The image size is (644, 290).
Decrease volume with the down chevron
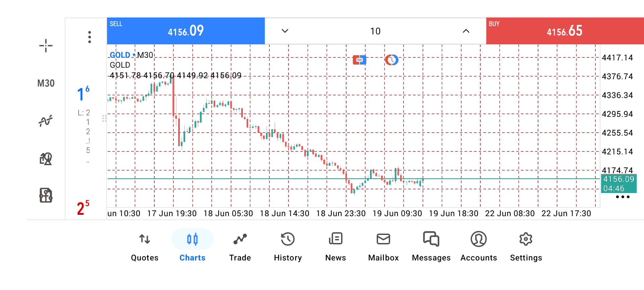pyautogui.click(x=285, y=31)
